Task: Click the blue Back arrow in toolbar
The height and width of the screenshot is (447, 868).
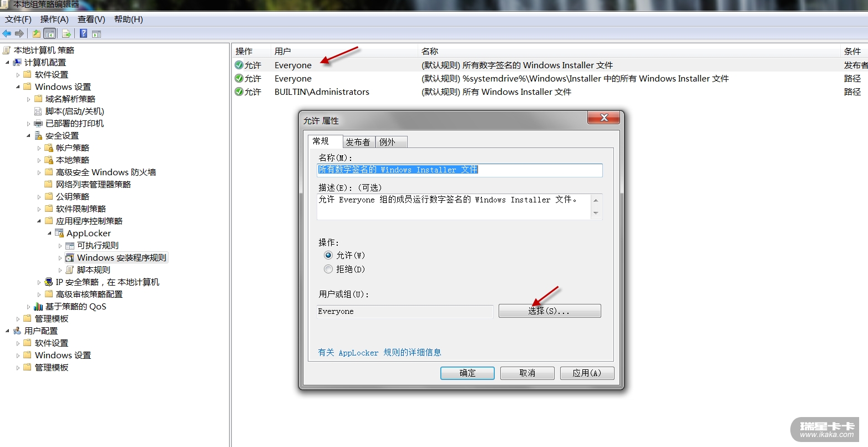Action: click(x=7, y=33)
